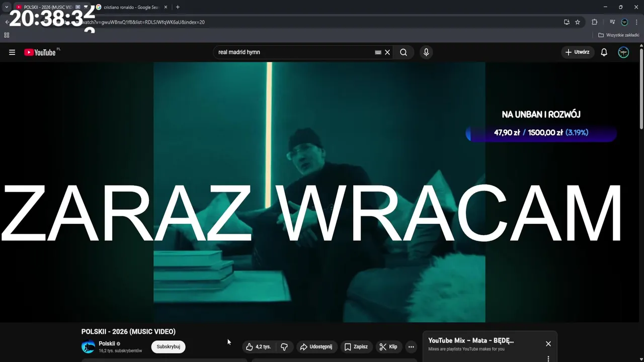Open the apps grid shortcut in bookmarks bar

pos(7,35)
